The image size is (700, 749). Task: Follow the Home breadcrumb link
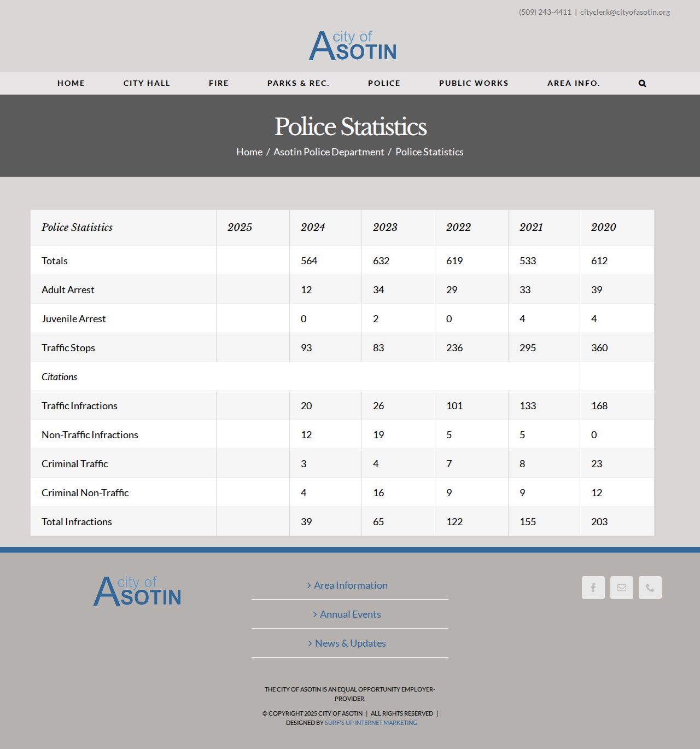coord(249,152)
